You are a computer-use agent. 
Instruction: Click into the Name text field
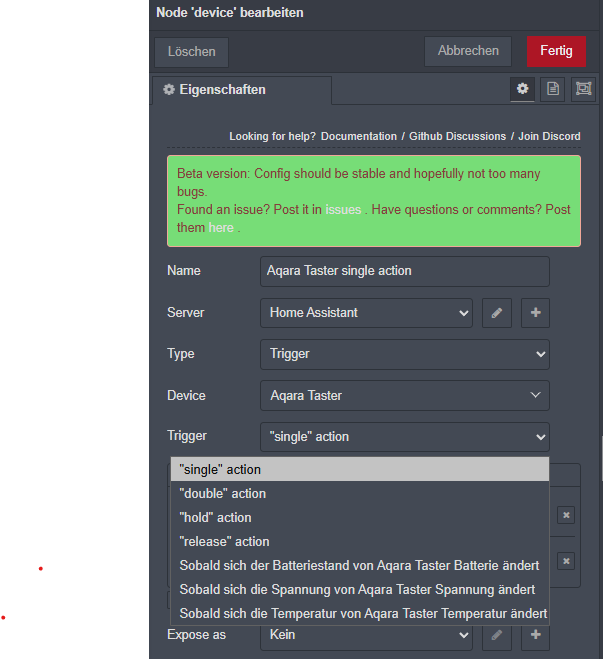click(404, 271)
